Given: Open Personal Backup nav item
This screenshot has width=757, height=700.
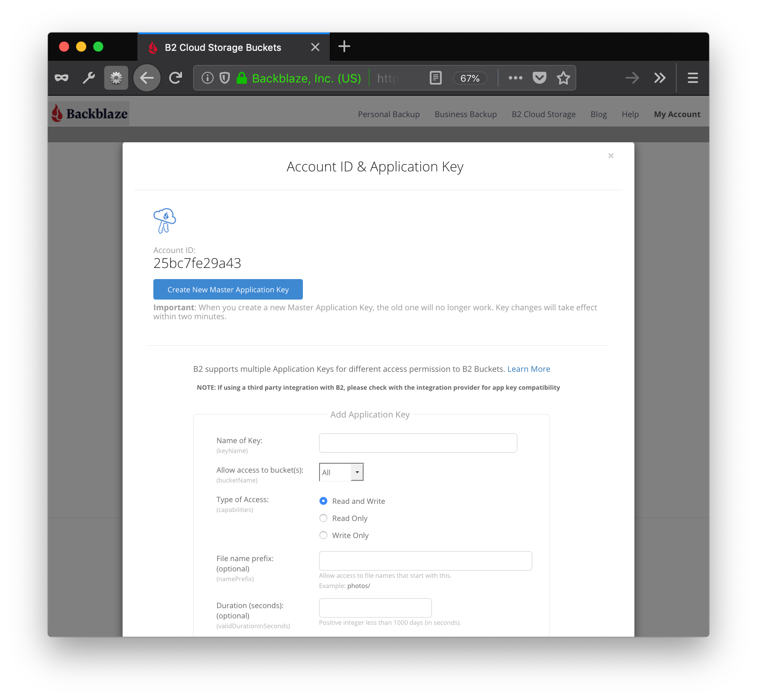Looking at the screenshot, I should pyautogui.click(x=389, y=114).
